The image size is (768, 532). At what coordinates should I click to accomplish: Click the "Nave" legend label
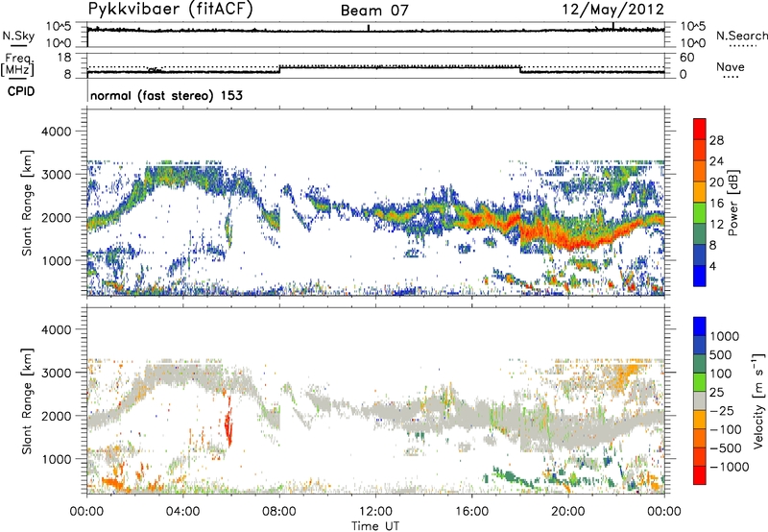pyautogui.click(x=731, y=66)
